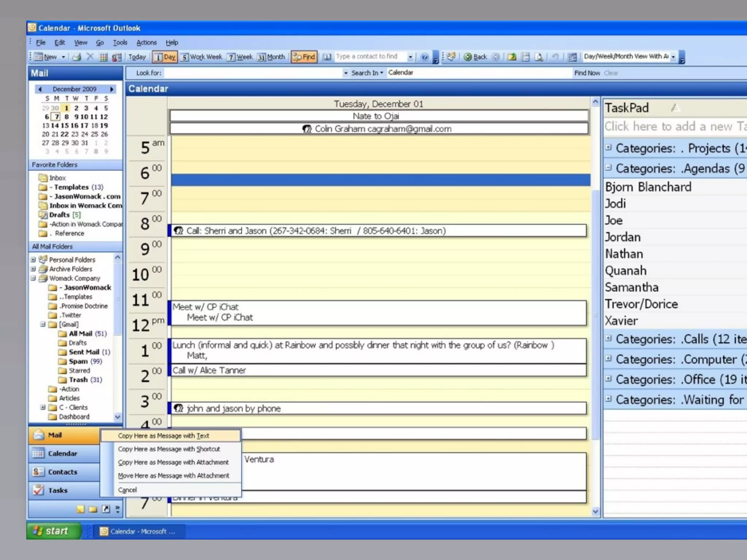Click the Look for search field
Screen dimensions: 747x560
pos(253,73)
